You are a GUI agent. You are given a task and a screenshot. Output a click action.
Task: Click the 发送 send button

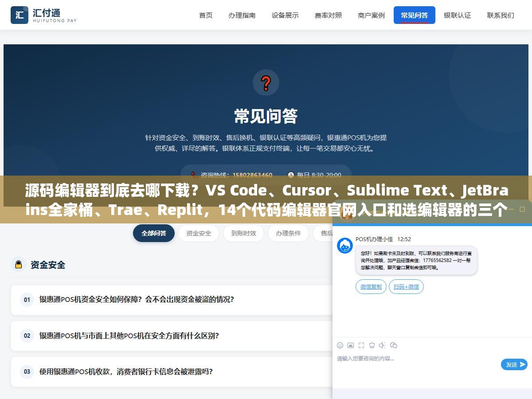point(514,364)
